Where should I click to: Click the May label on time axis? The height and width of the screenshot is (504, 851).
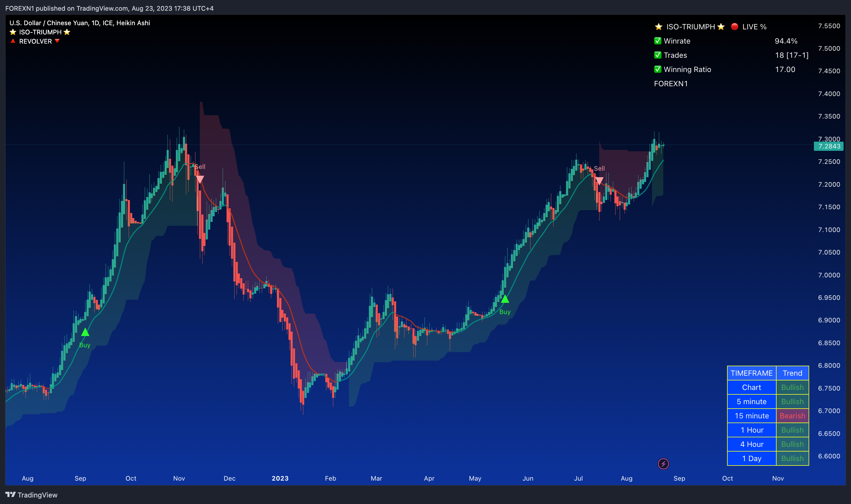(475, 478)
